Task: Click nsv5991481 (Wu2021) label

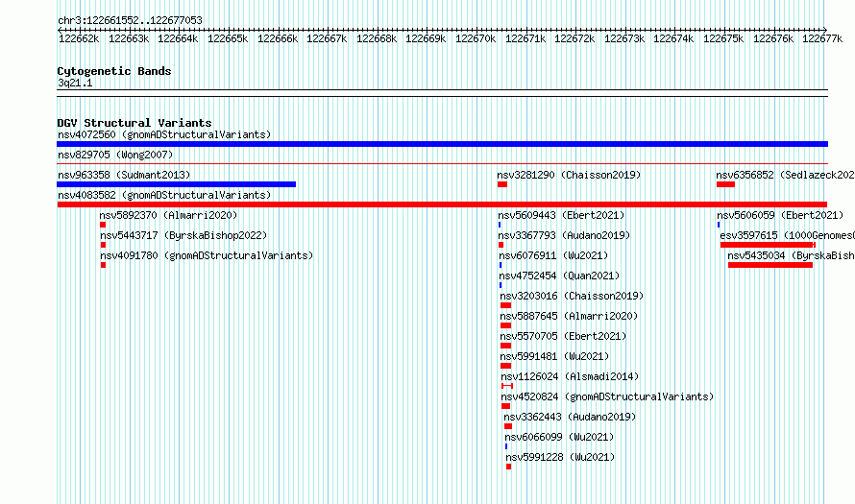Action: [554, 356]
